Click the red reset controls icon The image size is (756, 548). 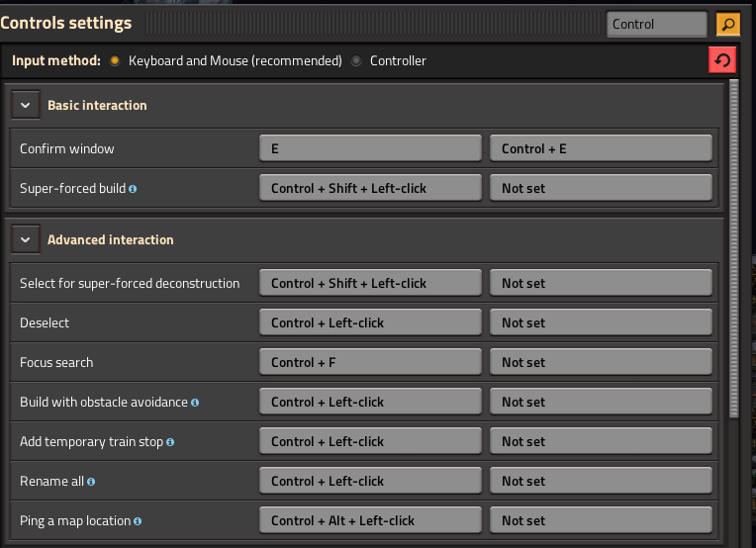pos(722,60)
